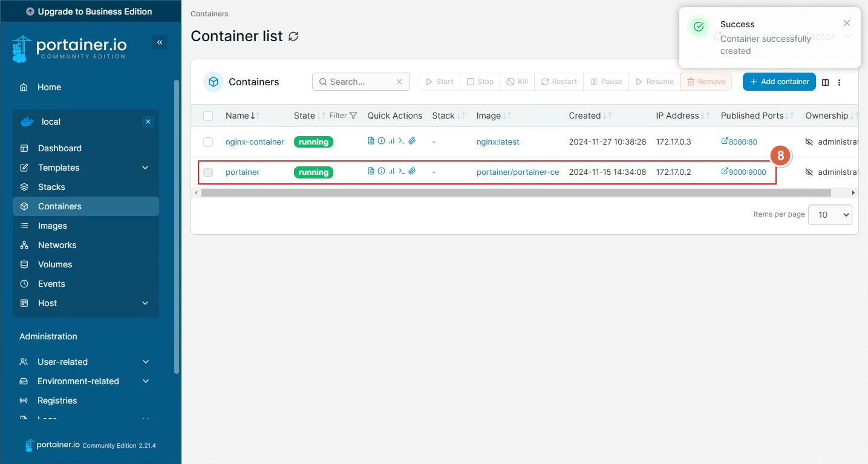The image size is (868, 464).
Task: Refresh the Container list
Action: [293, 36]
